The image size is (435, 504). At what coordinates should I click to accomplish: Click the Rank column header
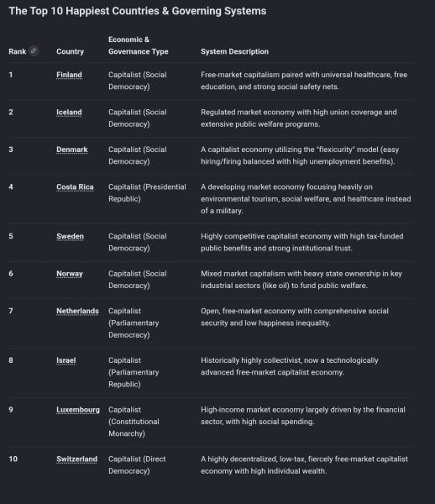(18, 51)
